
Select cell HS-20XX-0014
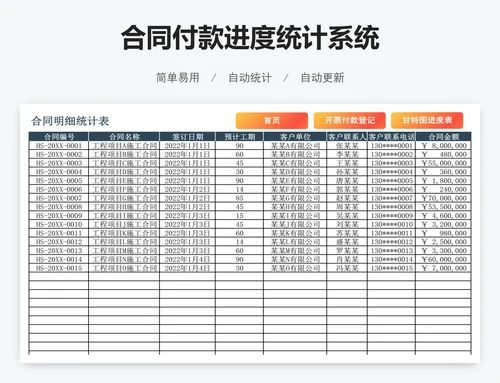click(59, 259)
